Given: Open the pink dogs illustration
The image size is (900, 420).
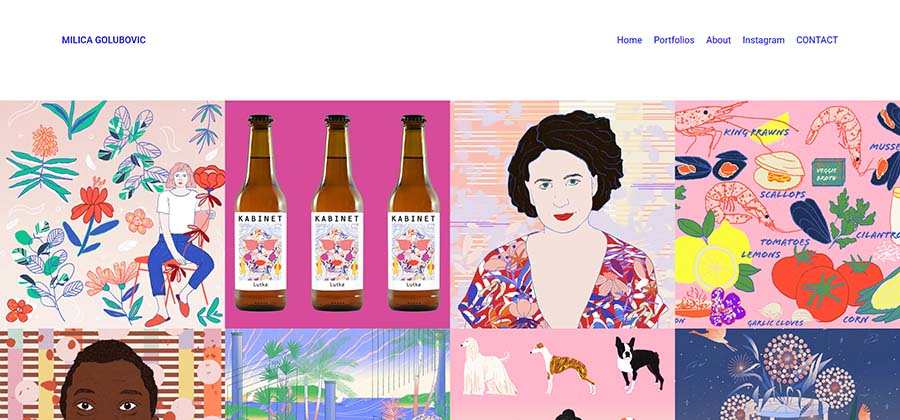Looking at the screenshot, I should [562, 374].
